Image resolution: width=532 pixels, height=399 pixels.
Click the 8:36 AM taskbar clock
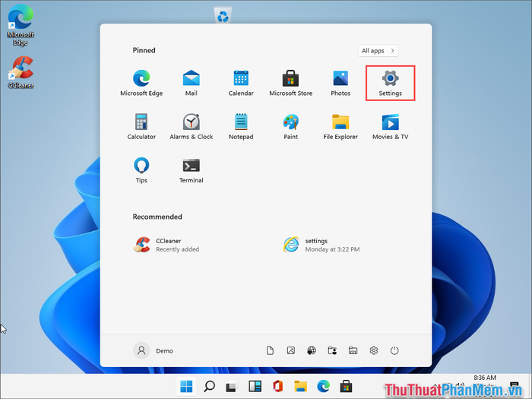click(485, 378)
